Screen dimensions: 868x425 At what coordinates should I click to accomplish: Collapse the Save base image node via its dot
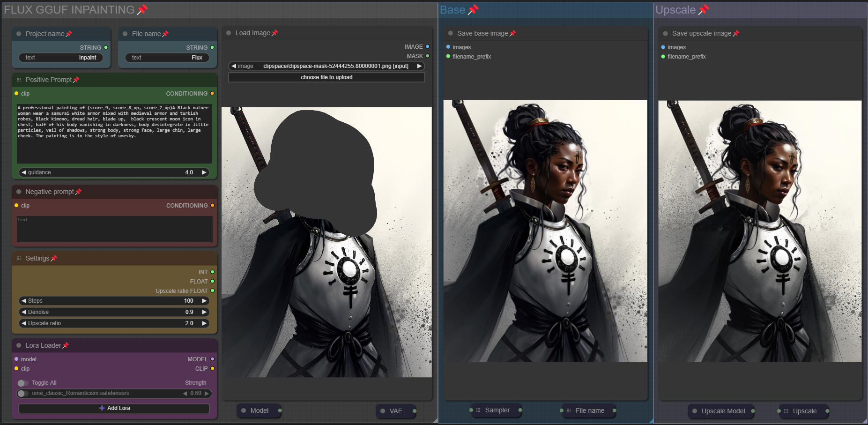point(451,33)
